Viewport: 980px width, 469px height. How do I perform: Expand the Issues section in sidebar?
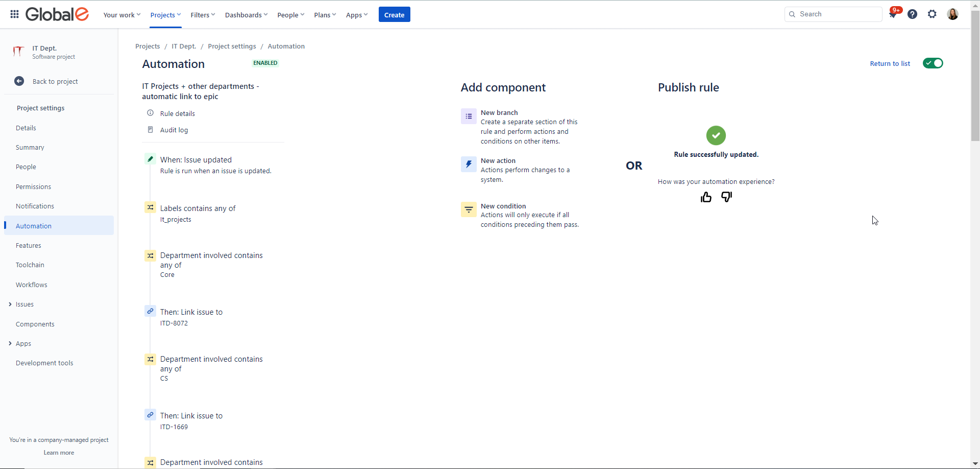point(10,304)
